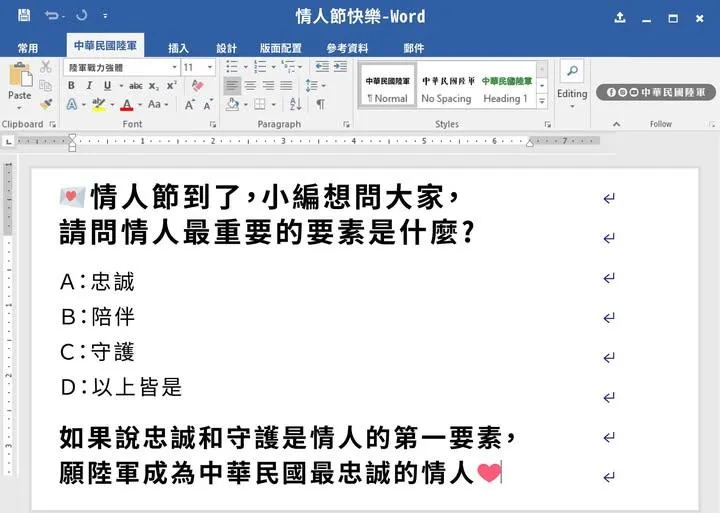Screen dimensions: 720x513
Task: Open the font color dropdown arrow
Action: (x=140, y=105)
